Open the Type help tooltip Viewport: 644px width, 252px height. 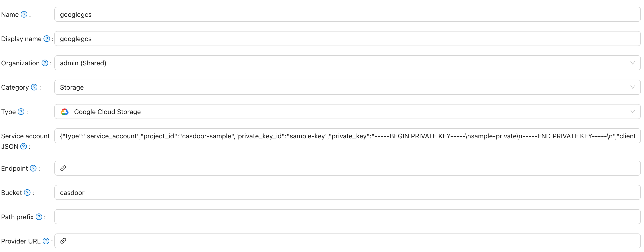[x=21, y=112]
